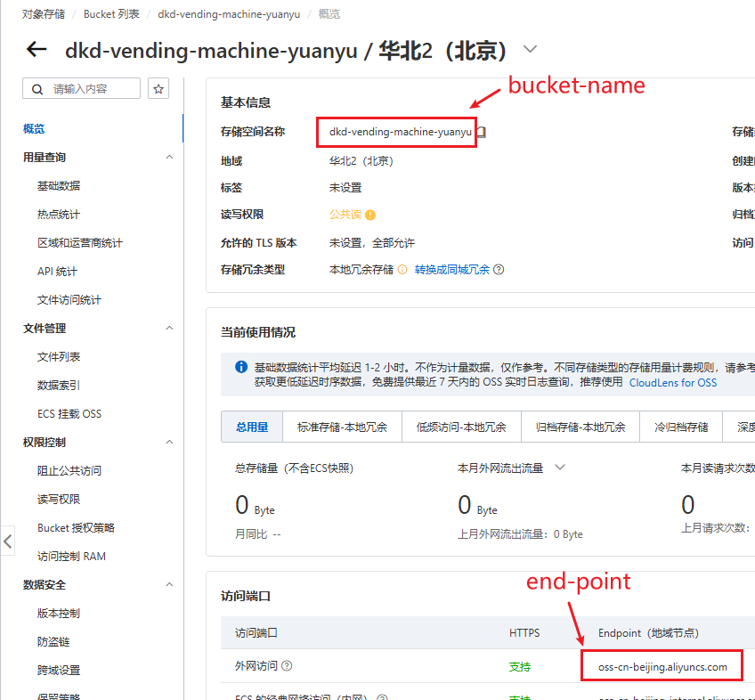
Task: Copy bucket name using copy icon
Action: point(482,132)
